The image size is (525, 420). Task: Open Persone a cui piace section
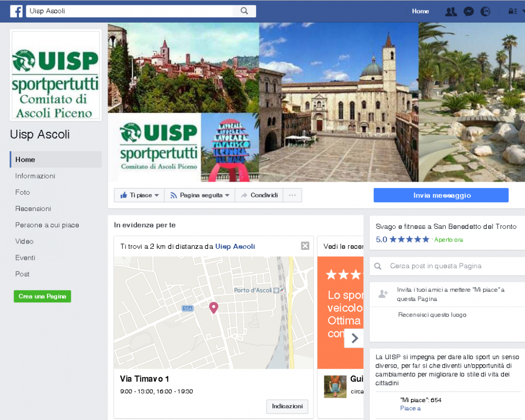coord(47,225)
